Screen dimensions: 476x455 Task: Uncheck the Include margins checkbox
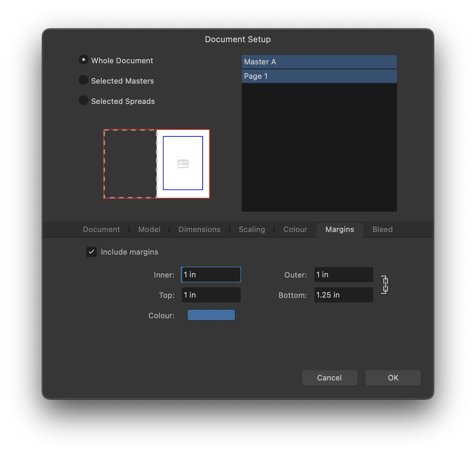click(x=92, y=252)
